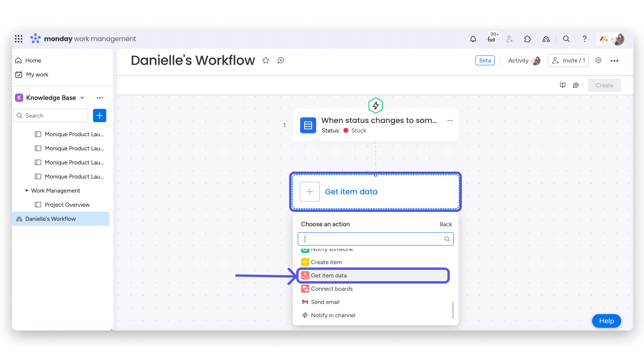Screen dimensions: 644x362
Task: Click the magnifier in the action search
Action: click(x=447, y=239)
